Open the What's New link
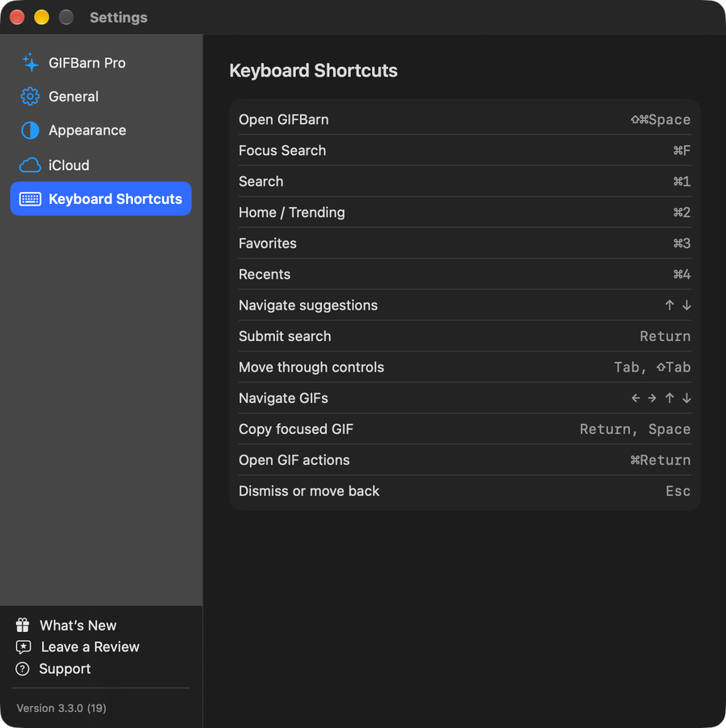This screenshot has height=728, width=726. [77, 626]
